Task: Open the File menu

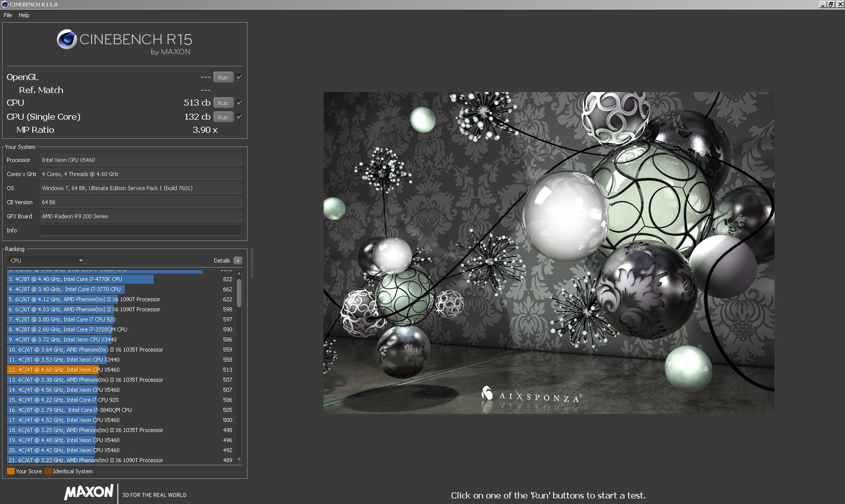Action: (8, 15)
